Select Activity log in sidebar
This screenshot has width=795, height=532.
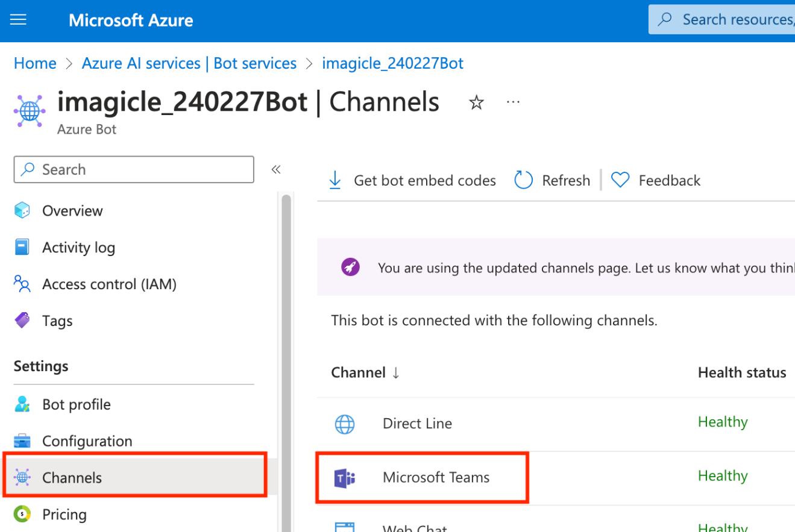[x=78, y=248]
